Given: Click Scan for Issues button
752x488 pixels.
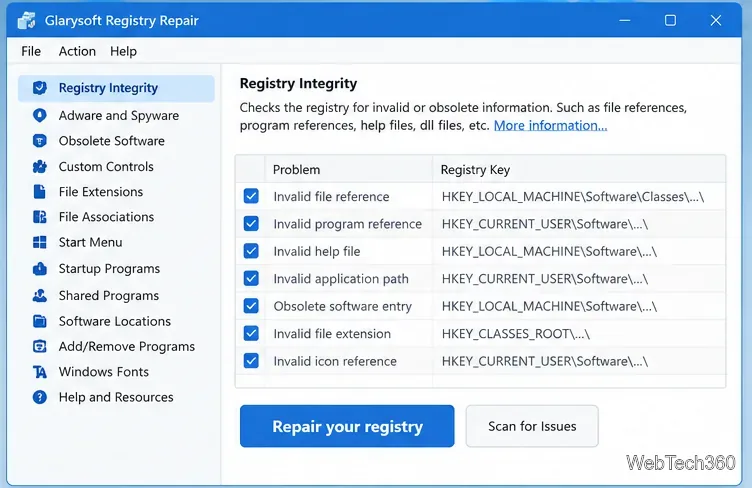Looking at the screenshot, I should click(x=532, y=426).
